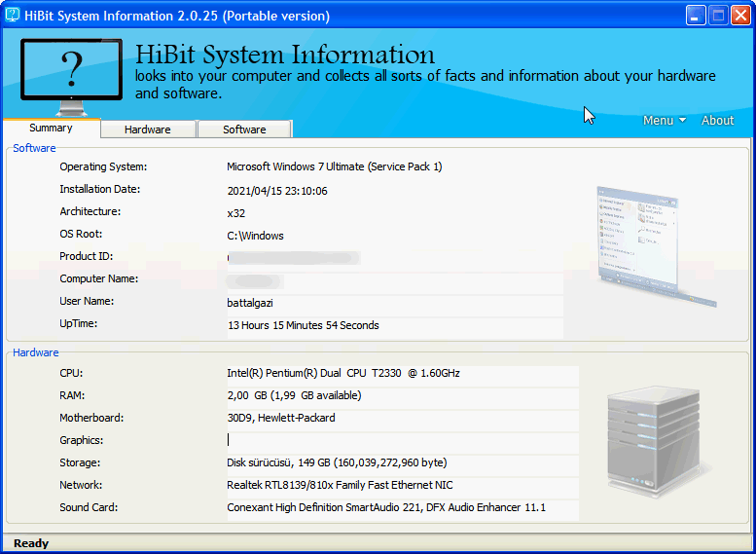Click the Product ID: label

click(87, 256)
